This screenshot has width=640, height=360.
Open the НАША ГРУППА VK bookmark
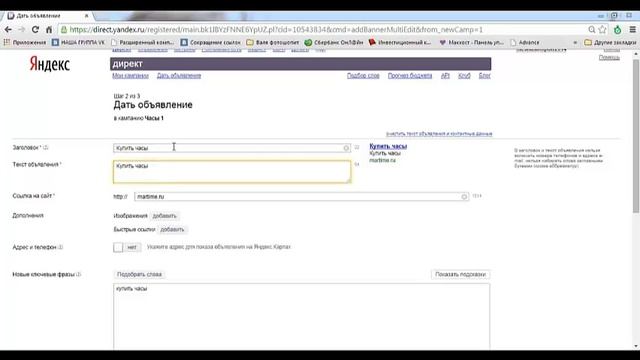pos(78,42)
